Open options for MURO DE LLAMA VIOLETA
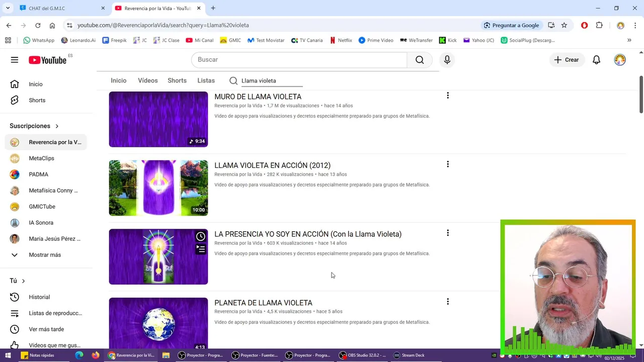644x362 pixels. 448,96
